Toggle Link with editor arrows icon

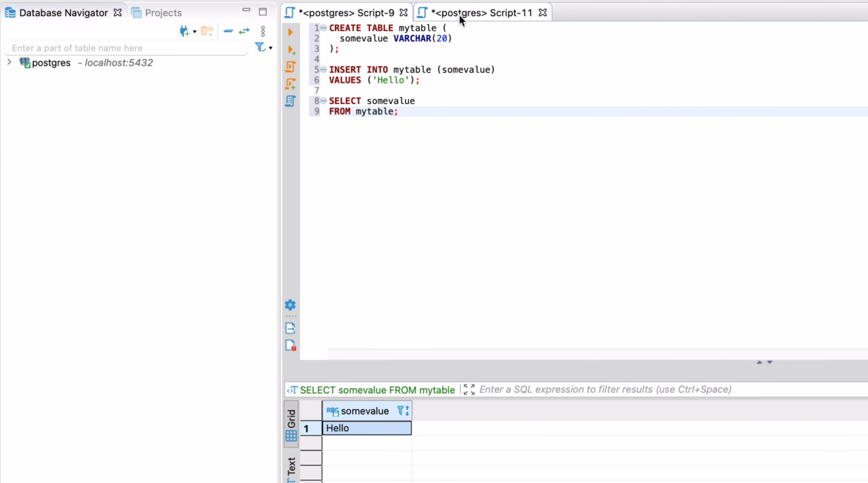coord(244,31)
